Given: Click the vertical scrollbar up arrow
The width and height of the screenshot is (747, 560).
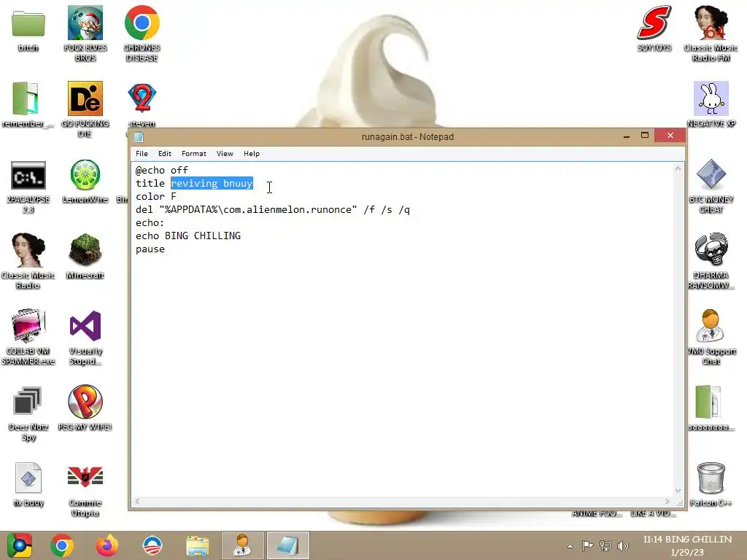Looking at the screenshot, I should click(678, 168).
